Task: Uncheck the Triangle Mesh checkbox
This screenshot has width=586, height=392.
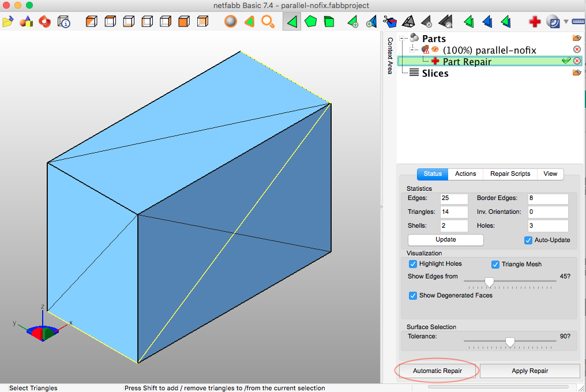Action: coord(495,265)
